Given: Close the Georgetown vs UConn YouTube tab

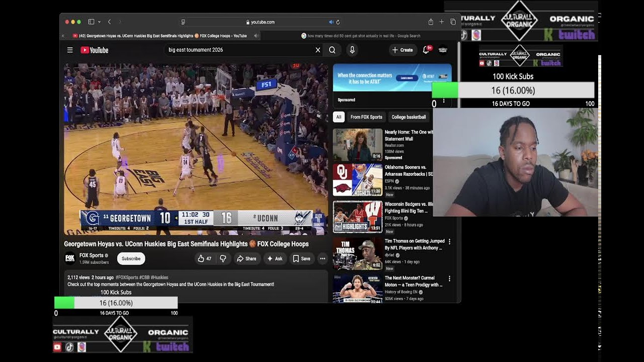Looking at the screenshot, I should click(x=63, y=36).
